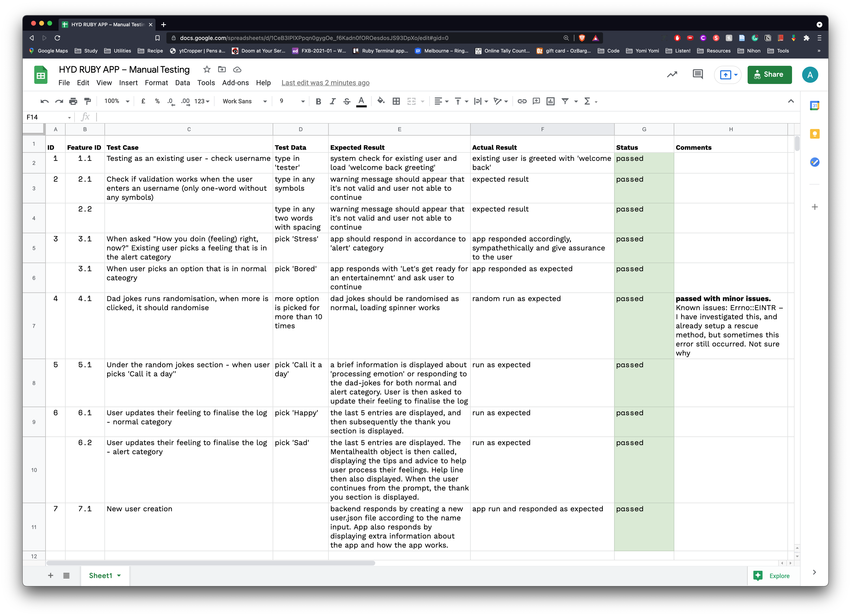The image size is (851, 616).
Task: Star the HYD RUBY APP document
Action: pyautogui.click(x=207, y=69)
